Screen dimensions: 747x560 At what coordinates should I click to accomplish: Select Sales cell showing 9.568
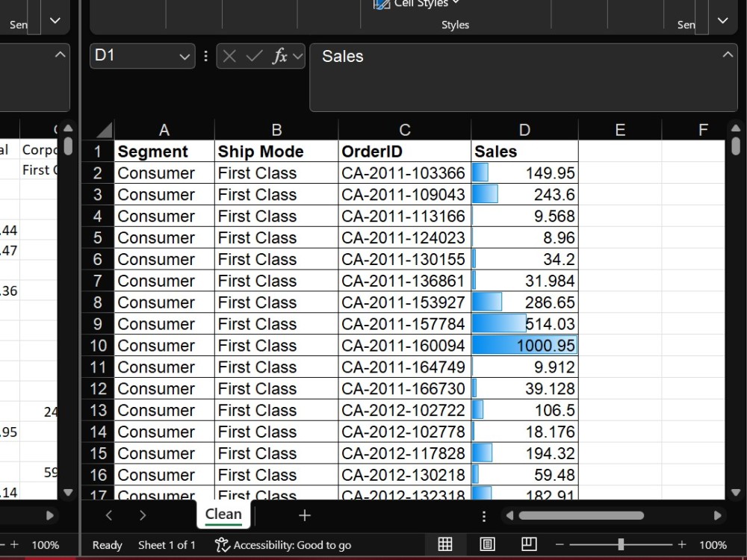524,217
